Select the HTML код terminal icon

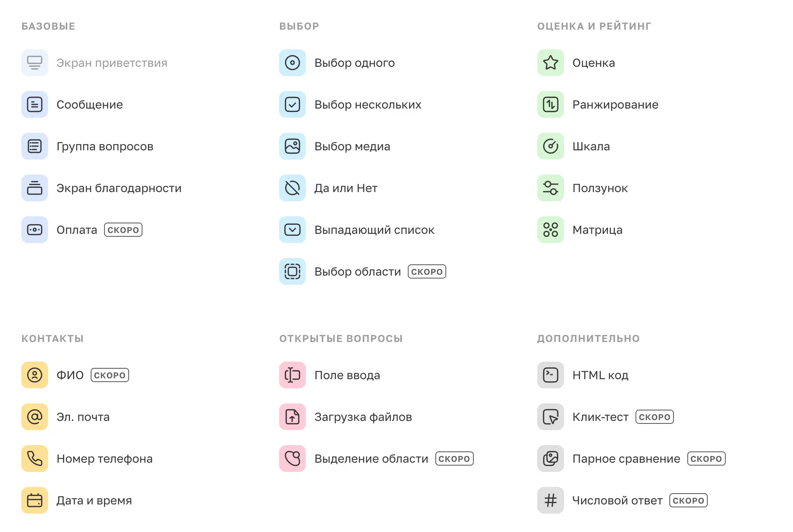point(550,375)
